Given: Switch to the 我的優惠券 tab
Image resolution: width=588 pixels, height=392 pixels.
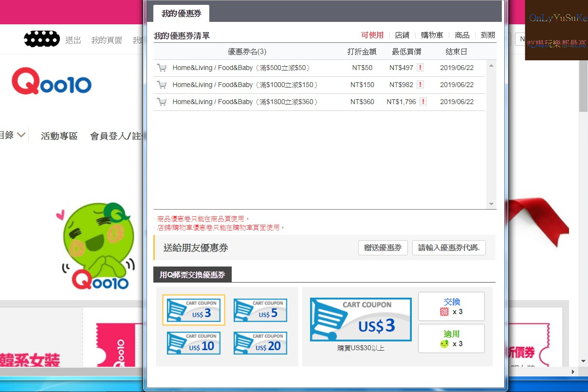Looking at the screenshot, I should click(181, 14).
